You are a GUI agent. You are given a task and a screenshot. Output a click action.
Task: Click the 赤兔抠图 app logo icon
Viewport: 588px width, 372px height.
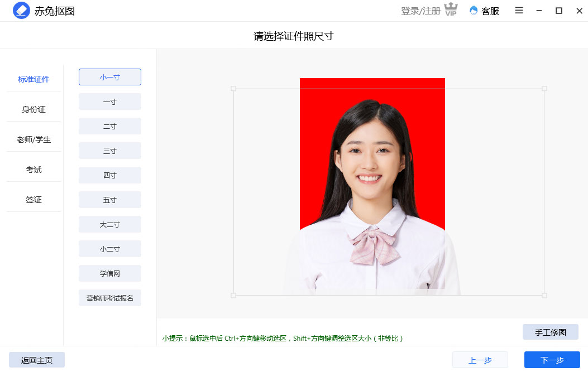point(21,11)
